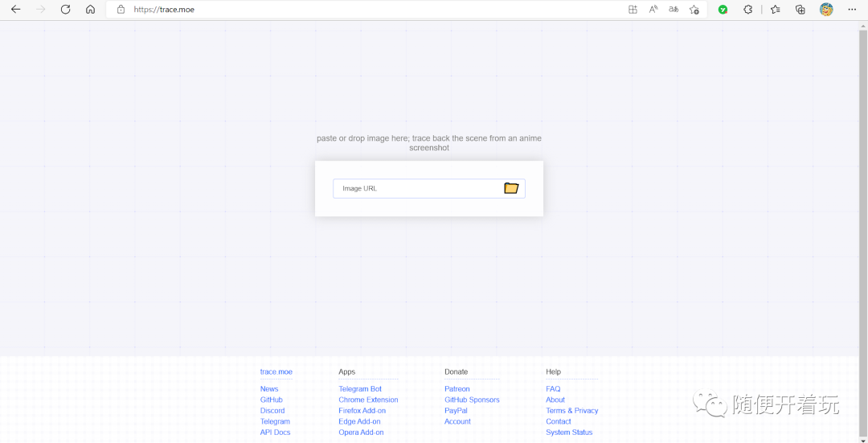Click the page vertical scrollbar
Screen dimensions: 868x443
pyautogui.click(x=862, y=232)
